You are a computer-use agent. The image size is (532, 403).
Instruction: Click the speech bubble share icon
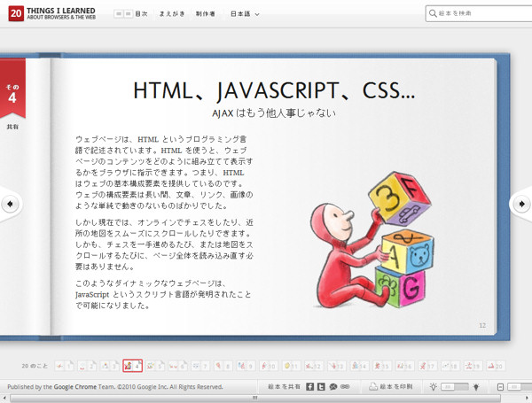click(x=333, y=387)
